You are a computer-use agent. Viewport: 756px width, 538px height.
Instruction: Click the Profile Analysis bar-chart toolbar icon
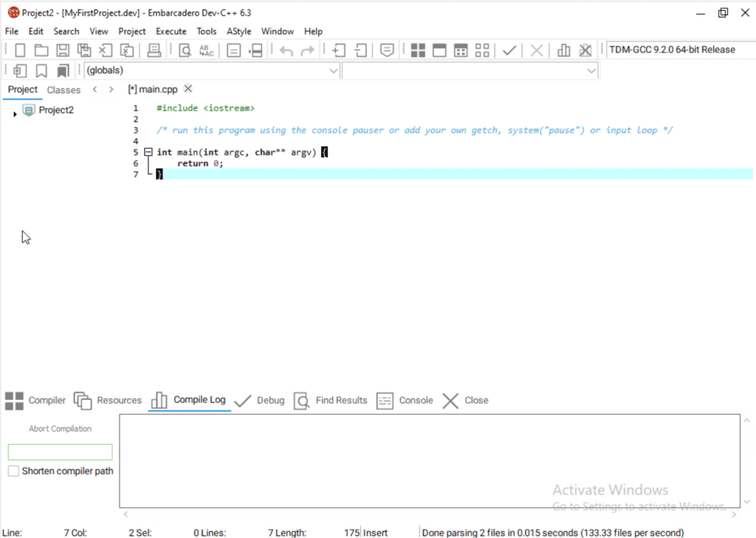pyautogui.click(x=563, y=50)
